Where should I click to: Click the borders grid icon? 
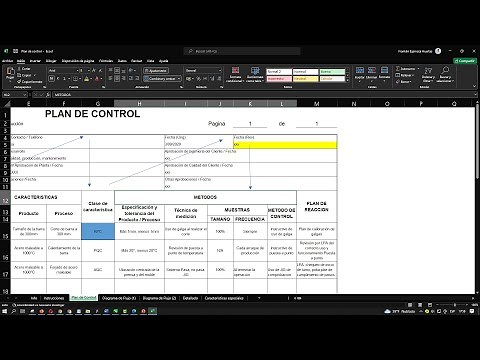(75, 79)
